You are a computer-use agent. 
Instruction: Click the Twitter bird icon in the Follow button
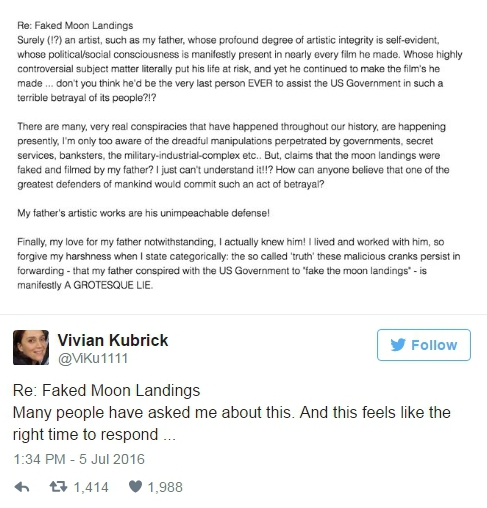click(x=398, y=345)
